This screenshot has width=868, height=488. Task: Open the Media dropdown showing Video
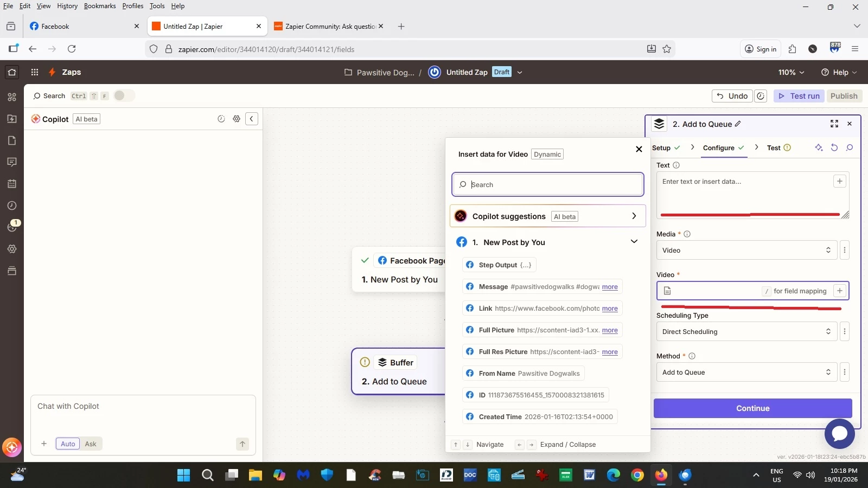pyautogui.click(x=746, y=251)
